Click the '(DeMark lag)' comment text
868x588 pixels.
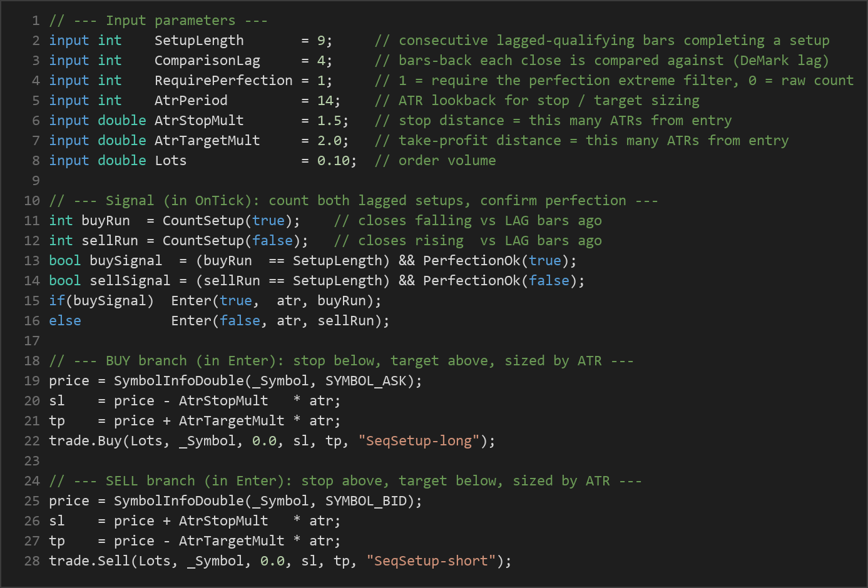click(x=781, y=61)
